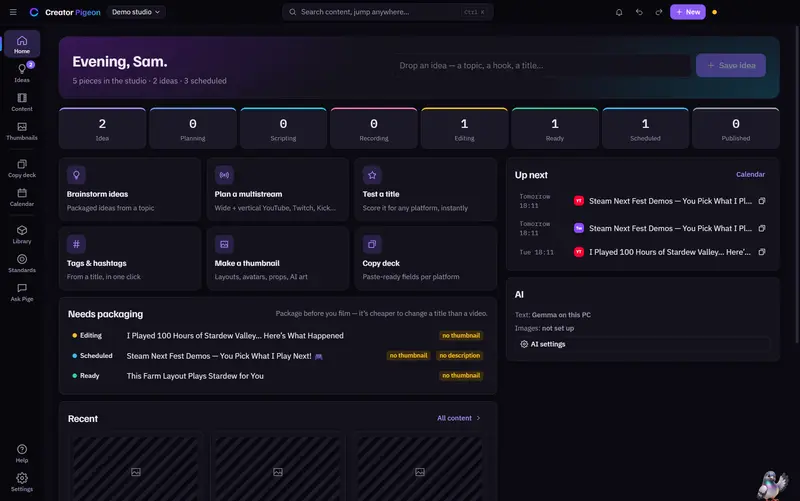The image size is (800, 501).
Task: Click the no description tag
Action: point(460,356)
